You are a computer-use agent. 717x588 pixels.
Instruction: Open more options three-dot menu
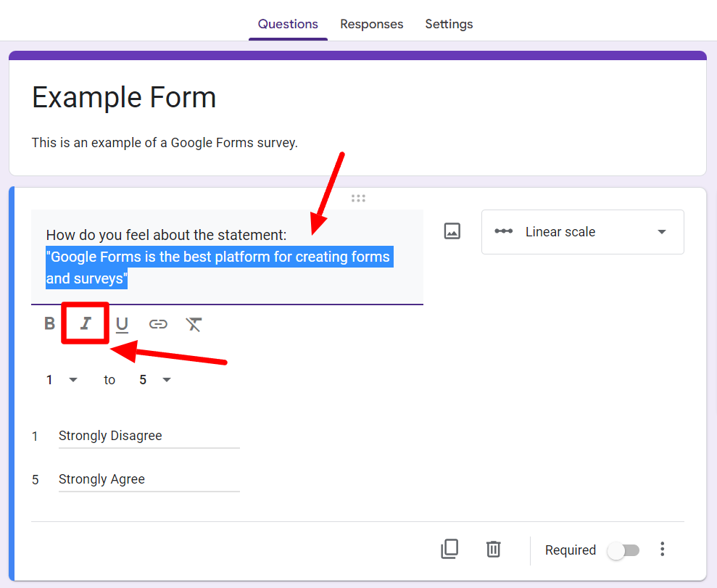tap(662, 549)
